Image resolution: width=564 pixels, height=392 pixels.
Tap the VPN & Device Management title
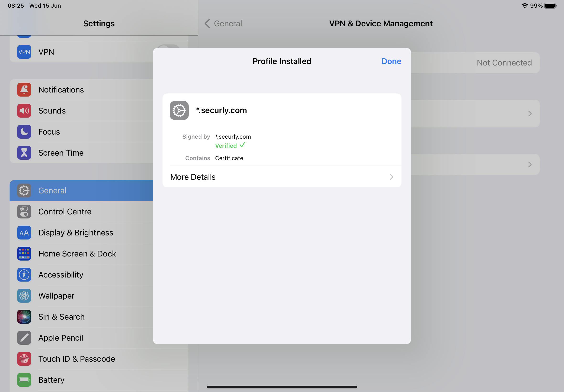click(381, 24)
